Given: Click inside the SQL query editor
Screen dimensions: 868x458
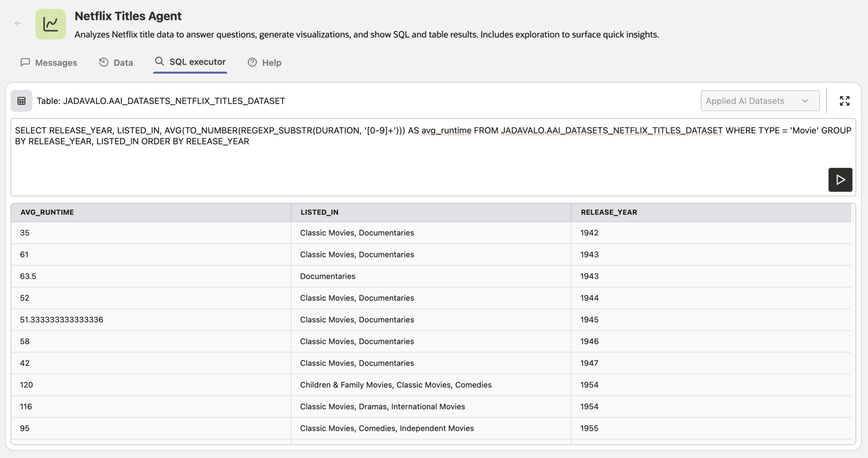Looking at the screenshot, I should (x=433, y=157).
